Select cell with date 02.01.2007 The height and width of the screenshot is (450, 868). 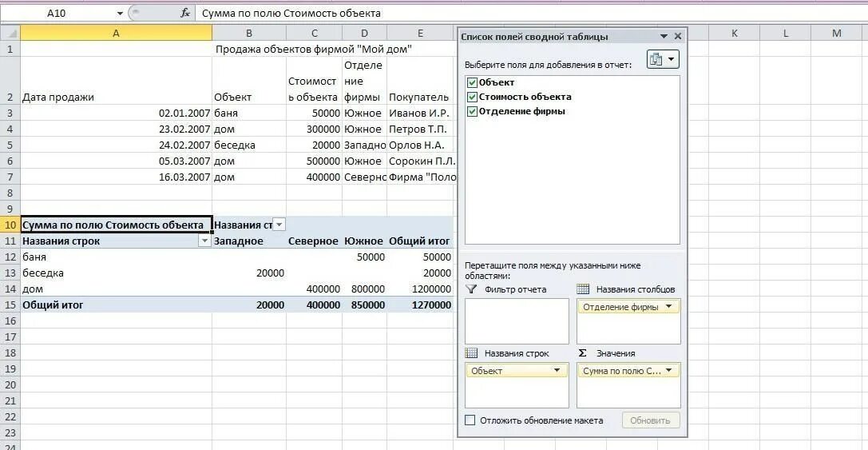(117, 113)
